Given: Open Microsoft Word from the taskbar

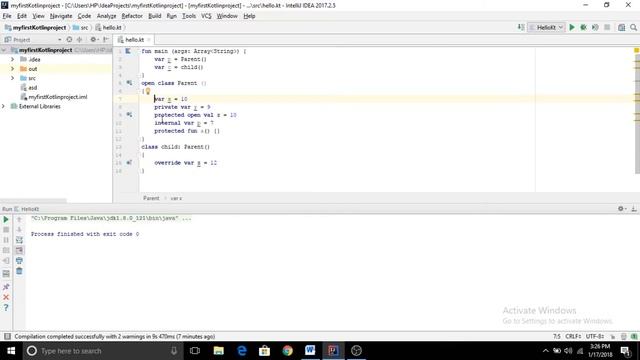Looking at the screenshot, I should click(x=310, y=351).
